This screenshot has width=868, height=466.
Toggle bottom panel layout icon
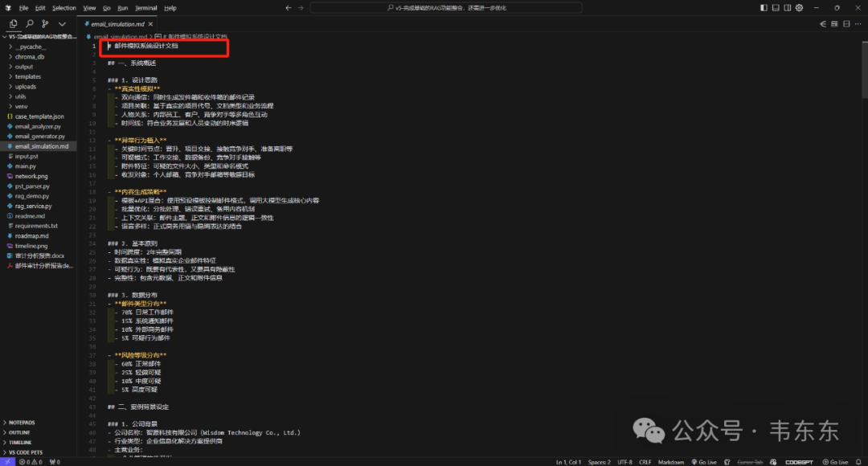point(776,8)
